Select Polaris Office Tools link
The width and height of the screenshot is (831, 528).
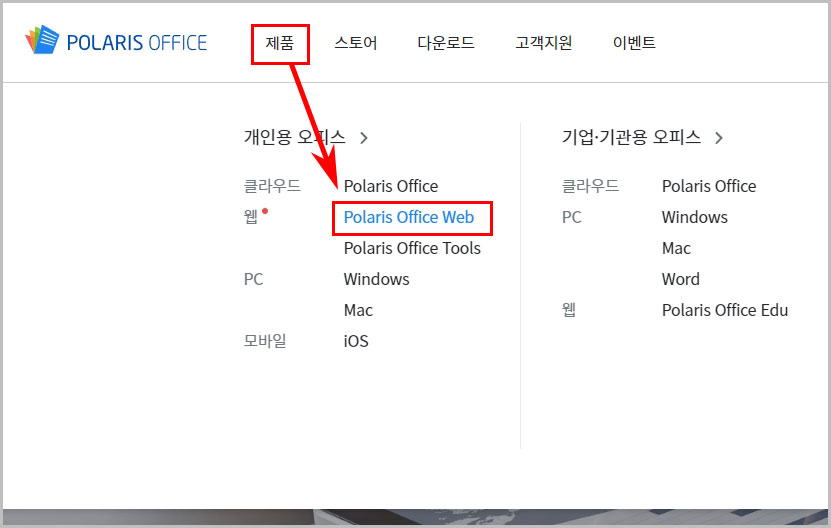point(412,248)
